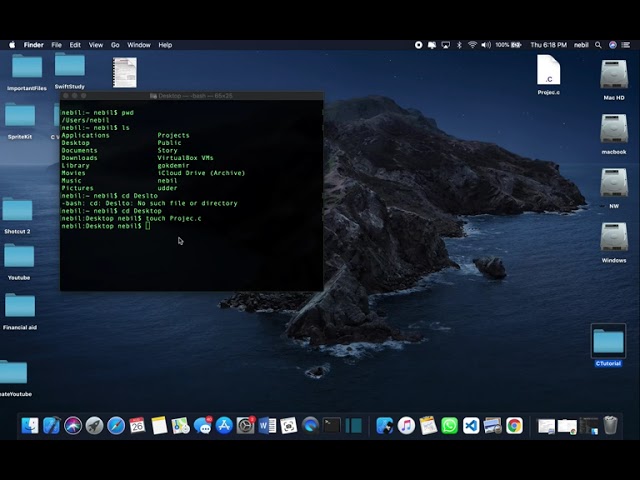This screenshot has height=480, width=640.
Task: Click 'gokdemir' entry in Terminal listing
Action: [x=173, y=165]
